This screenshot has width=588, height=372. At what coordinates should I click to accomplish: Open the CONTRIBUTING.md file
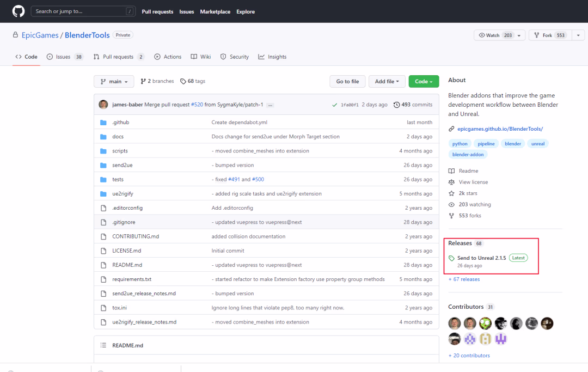coord(136,236)
